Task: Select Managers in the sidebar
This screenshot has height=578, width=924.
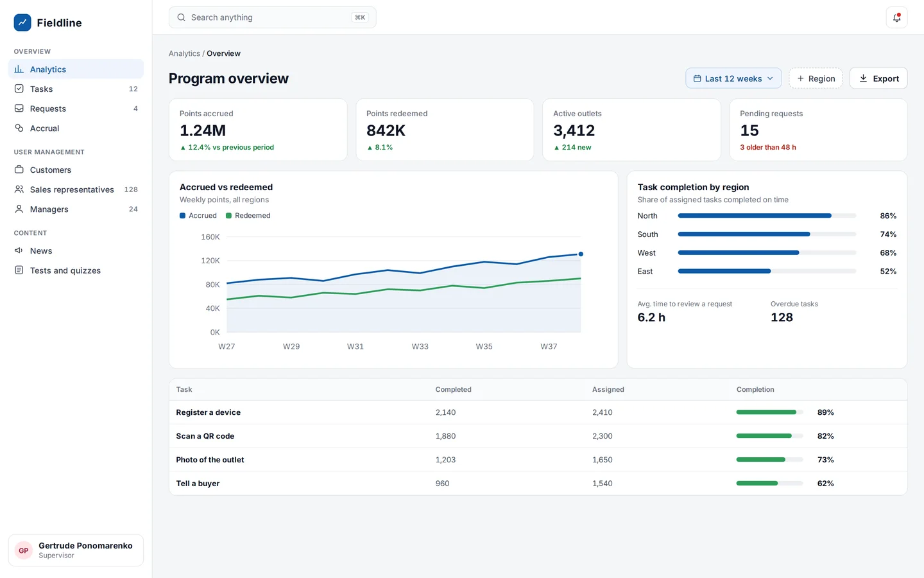Action: pos(76,209)
